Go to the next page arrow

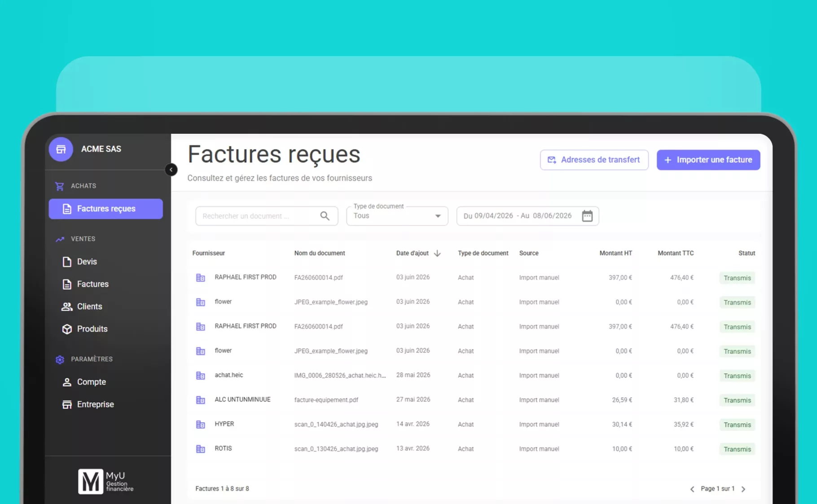tap(743, 489)
